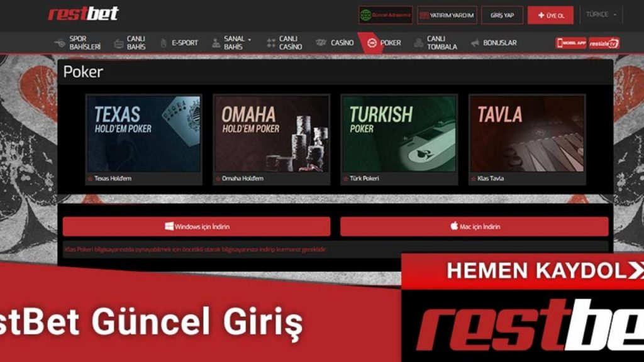Click the balls icon beside Canlı Tombala
Image resolution: width=644 pixels, height=362 pixels.
tap(418, 43)
